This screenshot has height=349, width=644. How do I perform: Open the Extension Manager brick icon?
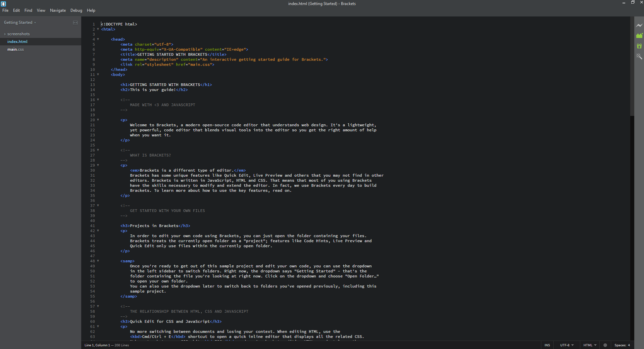(x=639, y=36)
